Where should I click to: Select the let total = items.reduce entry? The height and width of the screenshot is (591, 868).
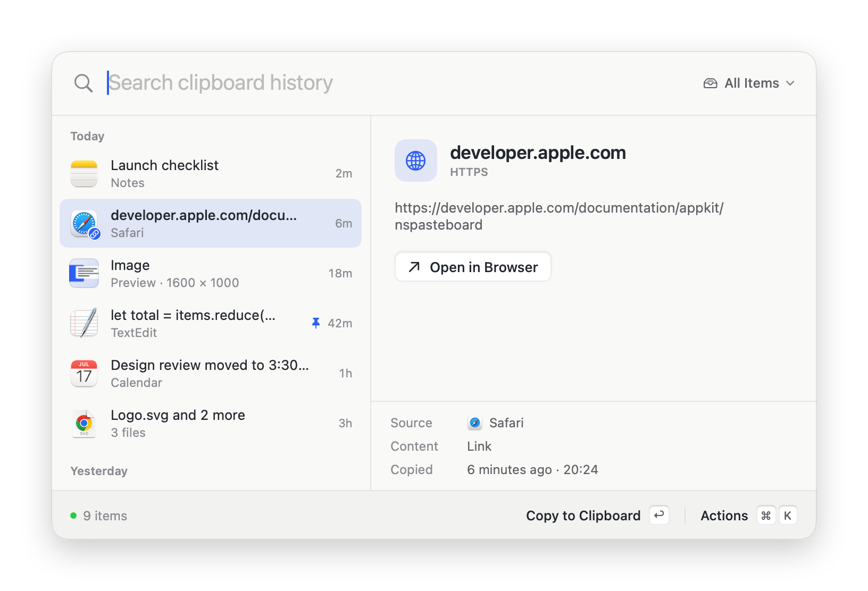tap(211, 323)
